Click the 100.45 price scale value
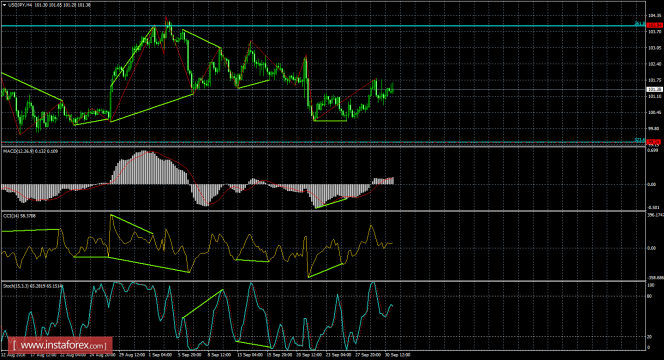664x360 pixels. (655, 113)
